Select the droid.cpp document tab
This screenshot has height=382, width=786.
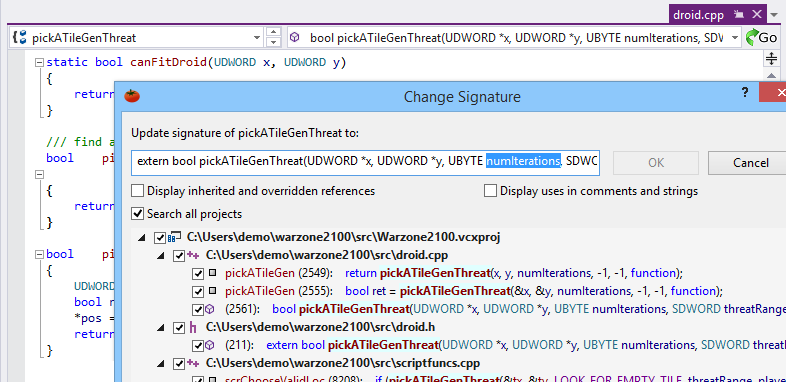click(x=698, y=15)
